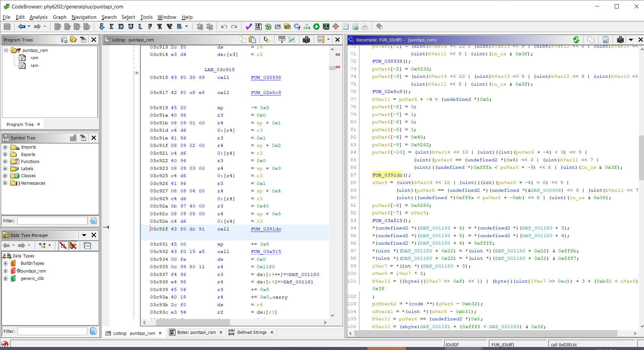Save the program using the disk icon
The image size is (644, 350).
(x=7, y=27)
